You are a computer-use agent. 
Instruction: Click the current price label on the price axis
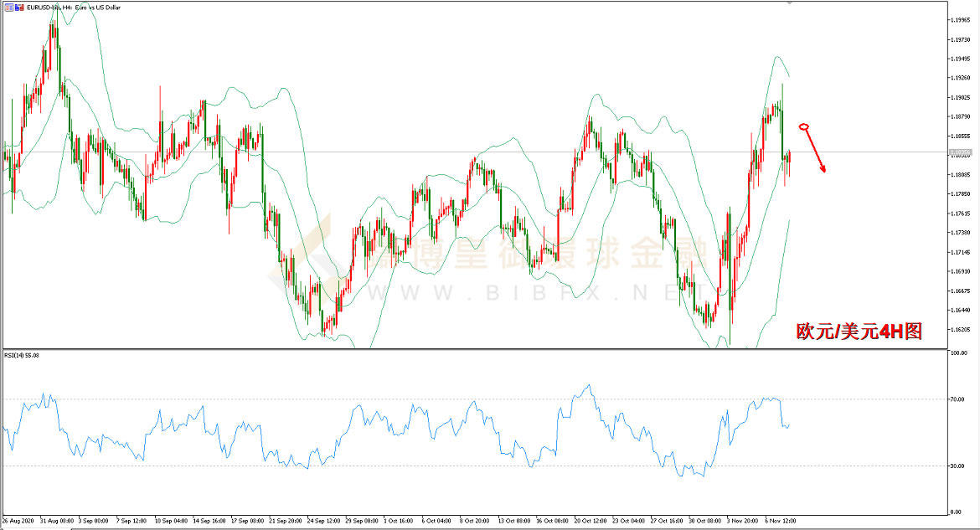pyautogui.click(x=959, y=153)
